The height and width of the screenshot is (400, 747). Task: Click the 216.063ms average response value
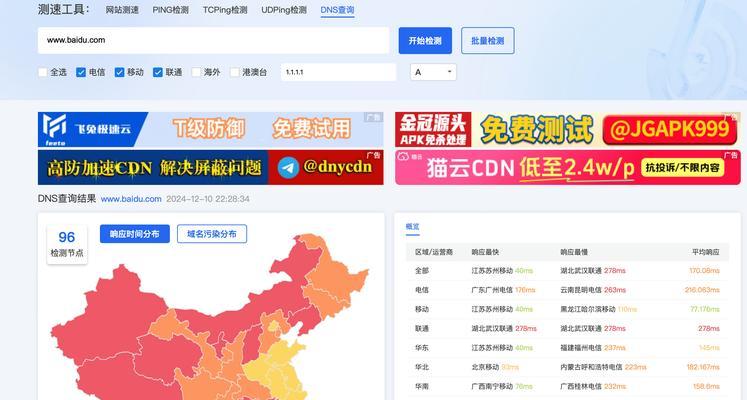point(702,290)
